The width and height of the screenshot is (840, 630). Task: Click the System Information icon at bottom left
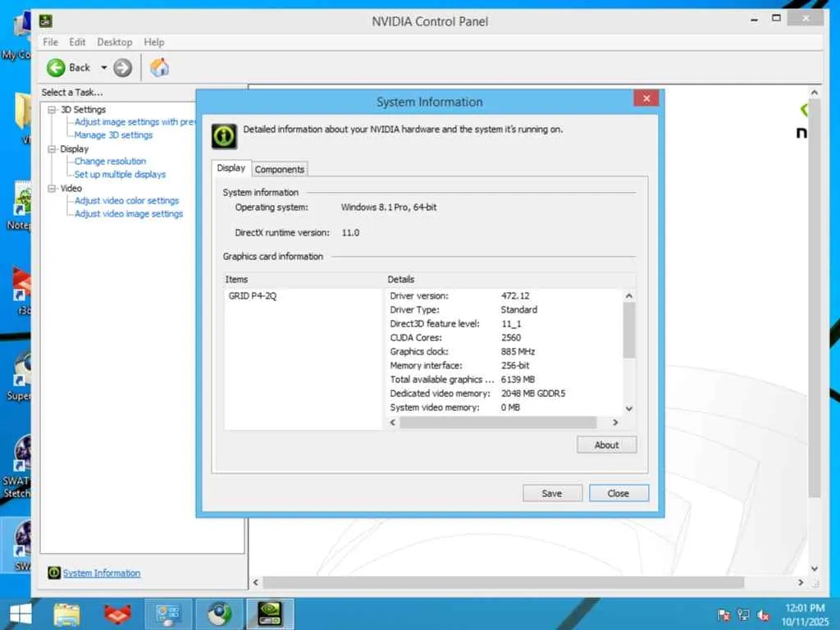(x=53, y=573)
